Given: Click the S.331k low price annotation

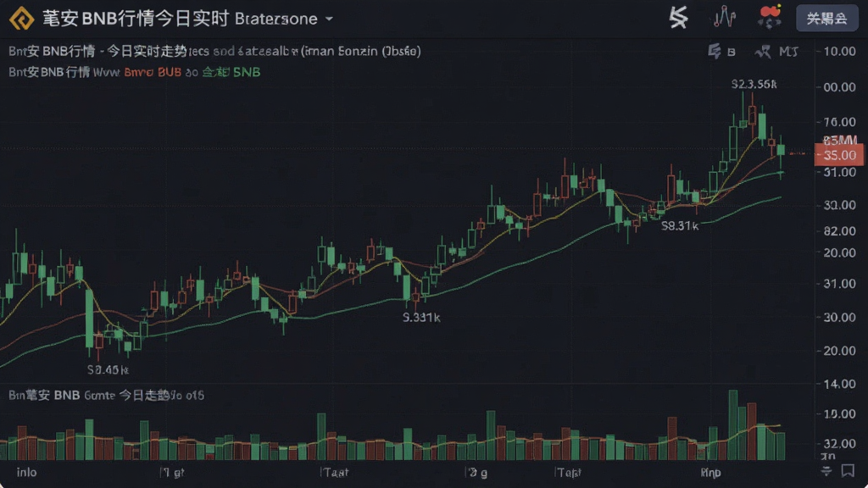Looking at the screenshot, I should coord(421,317).
